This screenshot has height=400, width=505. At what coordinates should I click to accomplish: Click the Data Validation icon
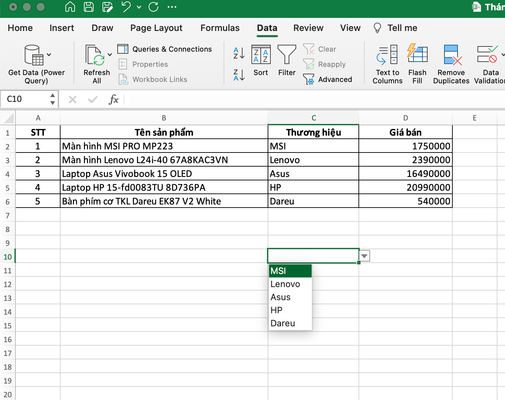487,54
